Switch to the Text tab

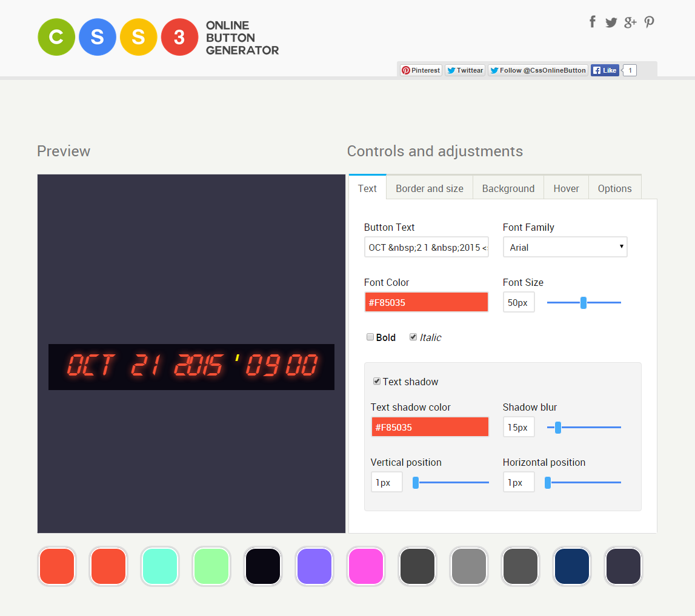(x=367, y=188)
